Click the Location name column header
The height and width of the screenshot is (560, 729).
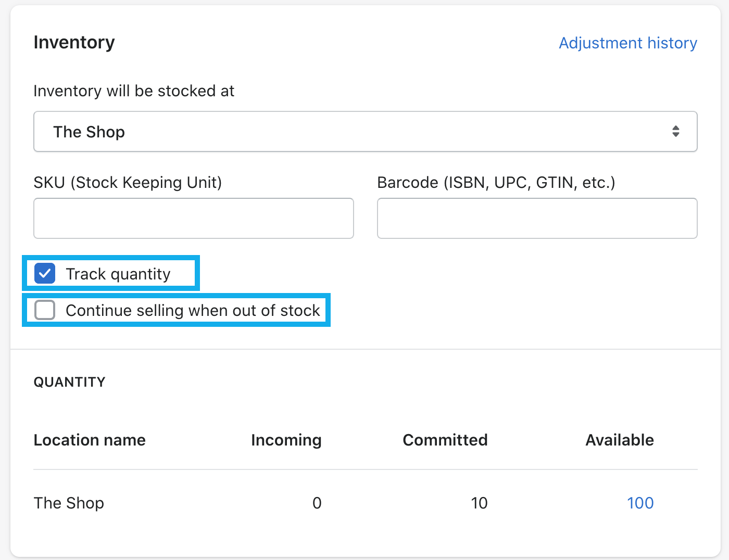90,440
